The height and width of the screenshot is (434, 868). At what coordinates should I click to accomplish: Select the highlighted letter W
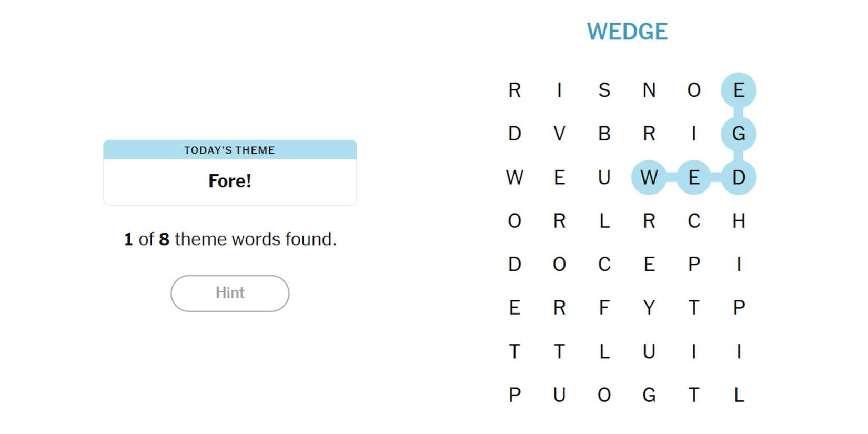(649, 177)
